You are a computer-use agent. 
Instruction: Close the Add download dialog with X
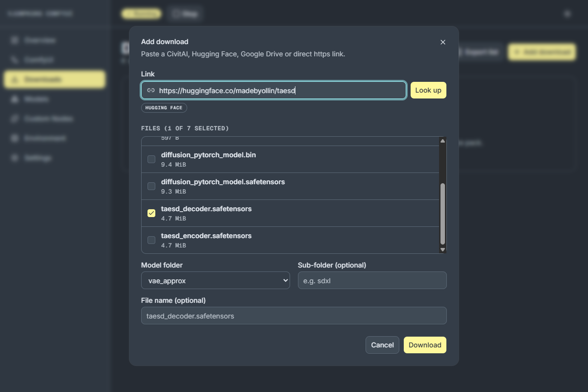[443, 42]
